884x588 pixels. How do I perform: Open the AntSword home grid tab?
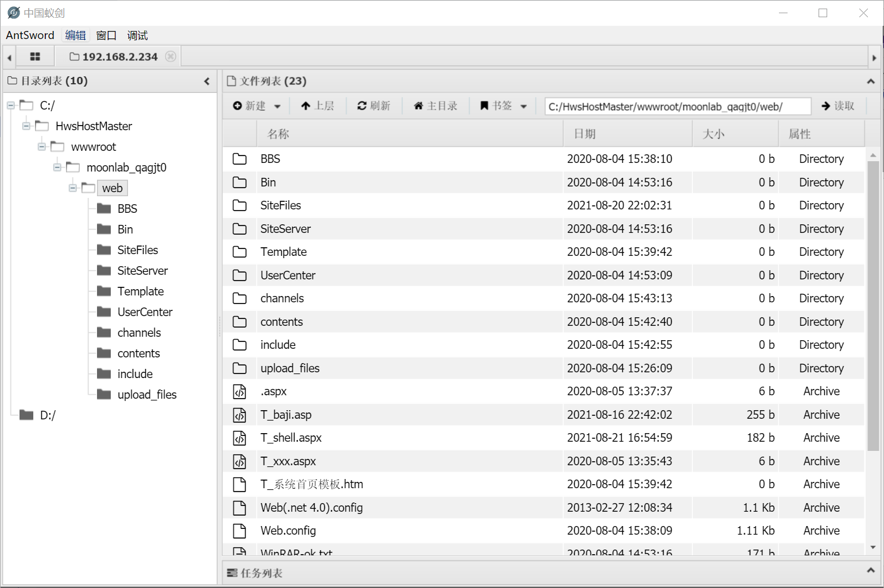[x=35, y=57]
